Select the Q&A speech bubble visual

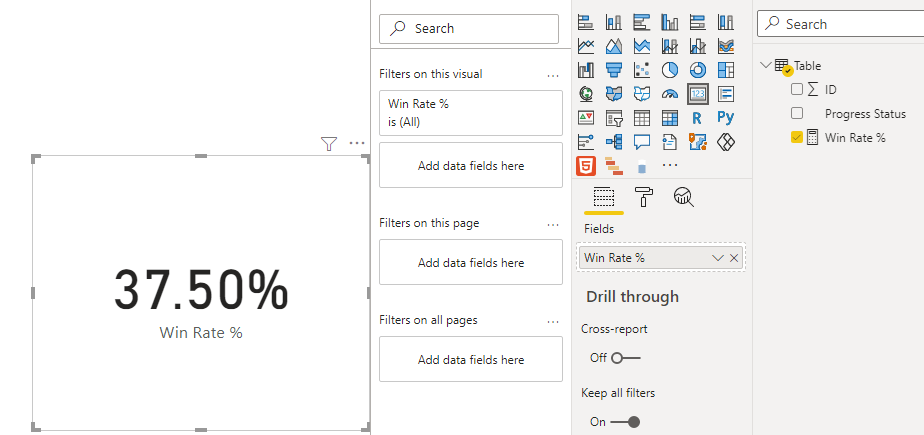coord(642,141)
